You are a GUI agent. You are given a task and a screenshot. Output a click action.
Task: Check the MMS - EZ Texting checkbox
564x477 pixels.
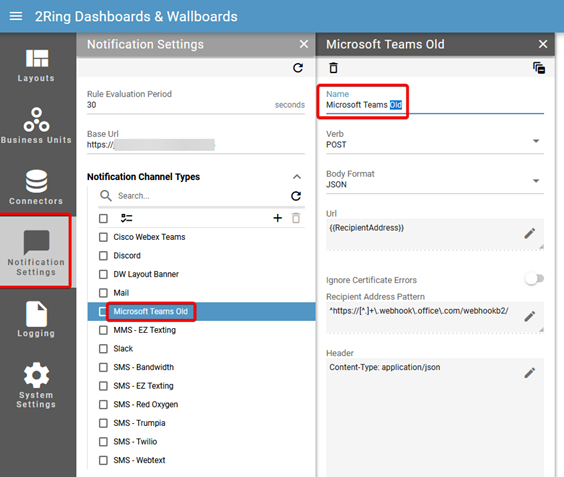tap(103, 330)
